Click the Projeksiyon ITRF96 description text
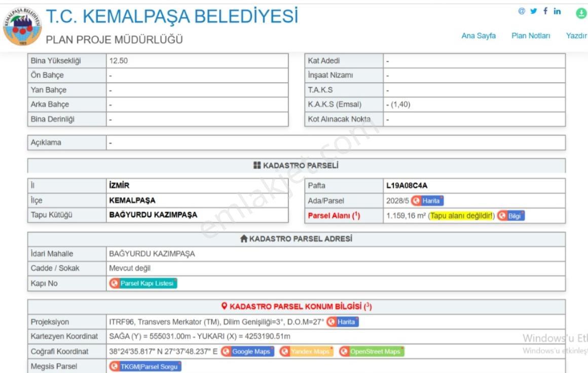The width and height of the screenshot is (588, 373). [216, 322]
